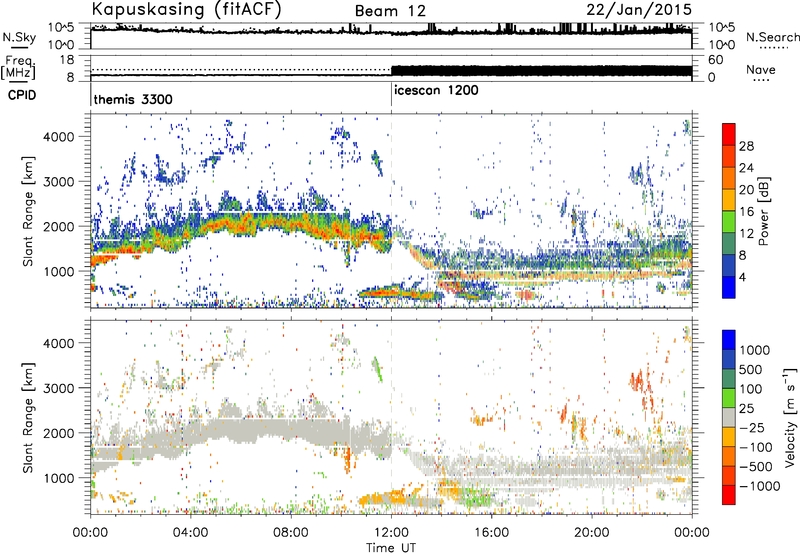This screenshot has width=800, height=554.
Task: Click the "20:00" time axis label
Action: pos(591,533)
